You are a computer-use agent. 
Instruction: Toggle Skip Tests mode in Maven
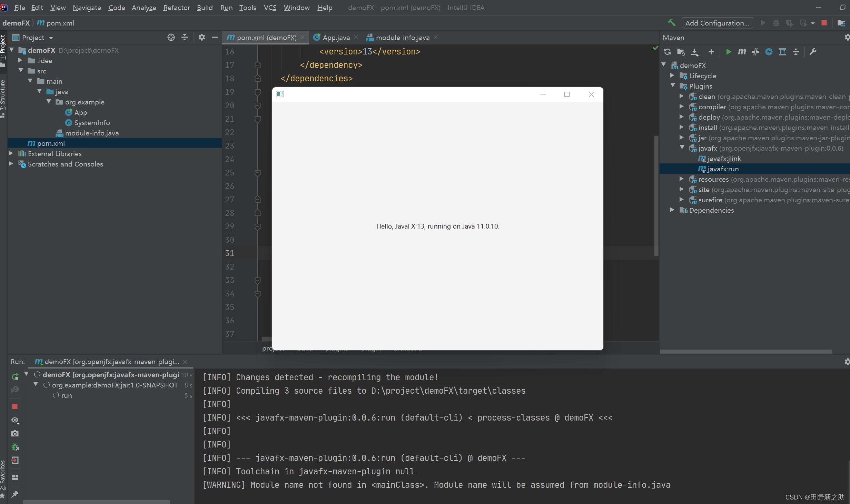[769, 52]
